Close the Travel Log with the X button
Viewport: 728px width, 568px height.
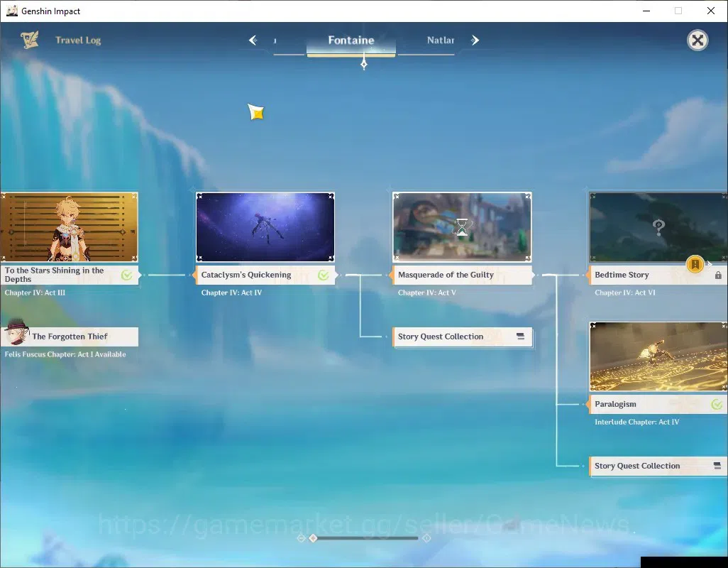[x=697, y=40]
